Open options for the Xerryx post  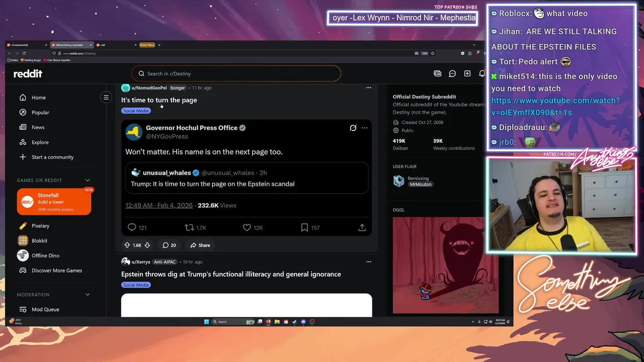click(368, 262)
